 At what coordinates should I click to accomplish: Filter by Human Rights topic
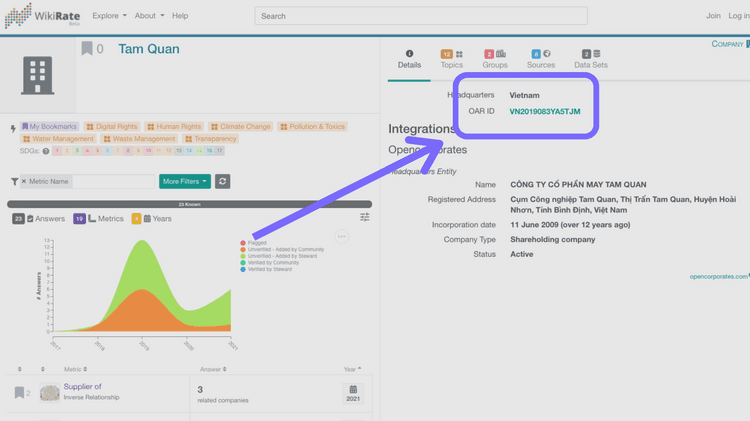(174, 126)
